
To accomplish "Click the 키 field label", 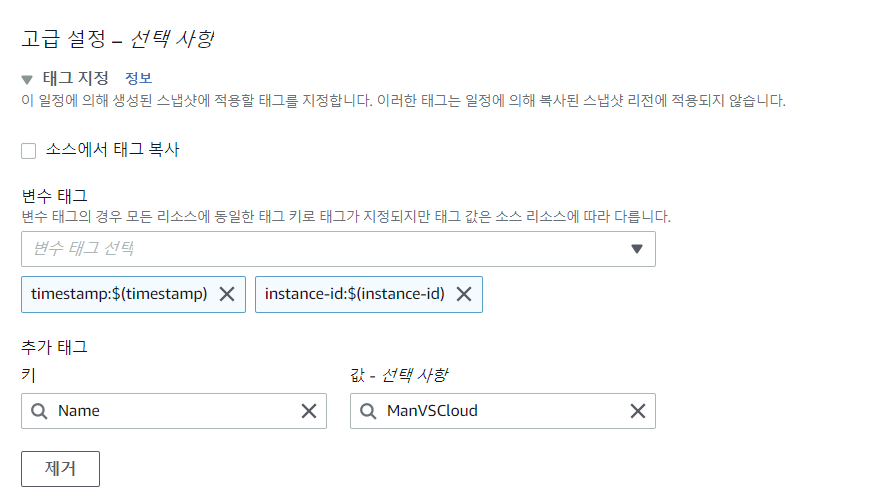I will pyautogui.click(x=28, y=375).
